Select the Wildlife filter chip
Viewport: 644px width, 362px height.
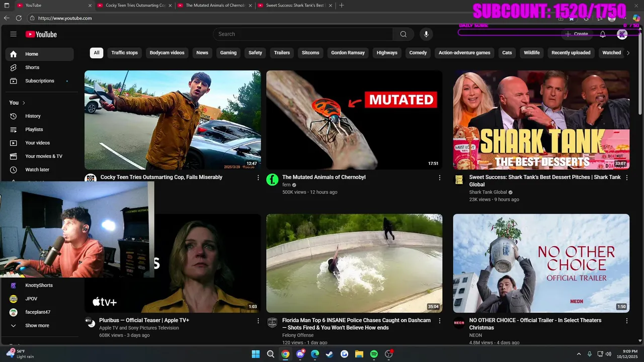point(532,53)
